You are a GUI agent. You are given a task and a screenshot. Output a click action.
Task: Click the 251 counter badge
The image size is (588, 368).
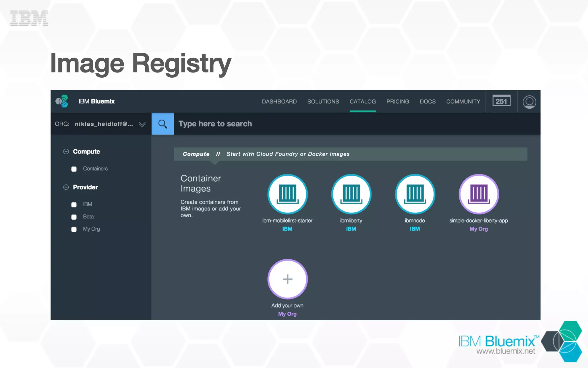pos(501,101)
